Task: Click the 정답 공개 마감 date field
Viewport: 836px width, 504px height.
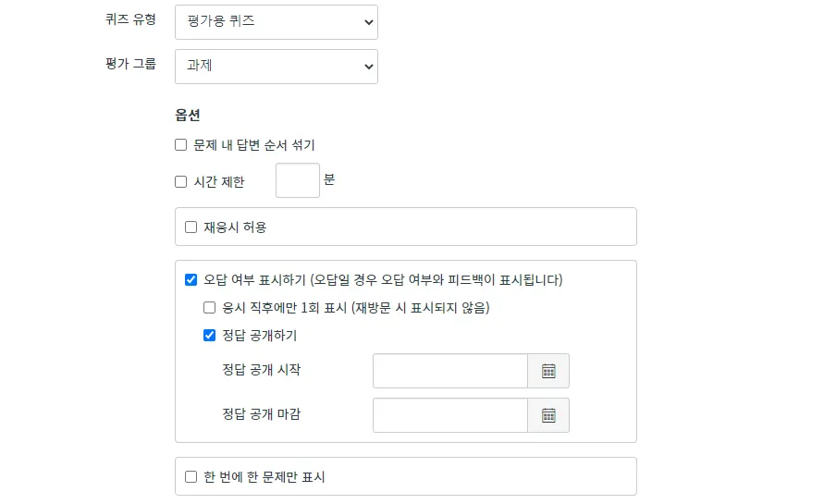Action: 450,415
